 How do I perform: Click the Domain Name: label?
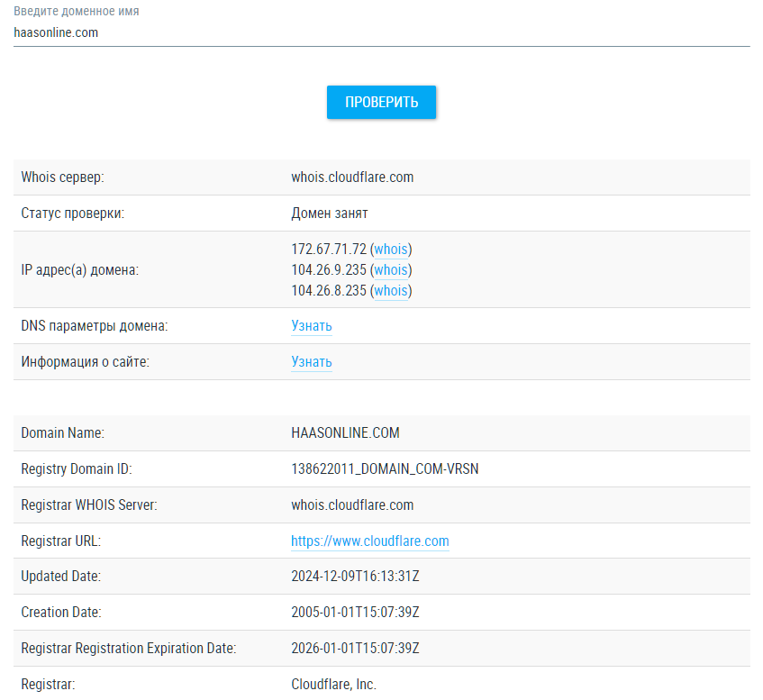click(x=62, y=432)
